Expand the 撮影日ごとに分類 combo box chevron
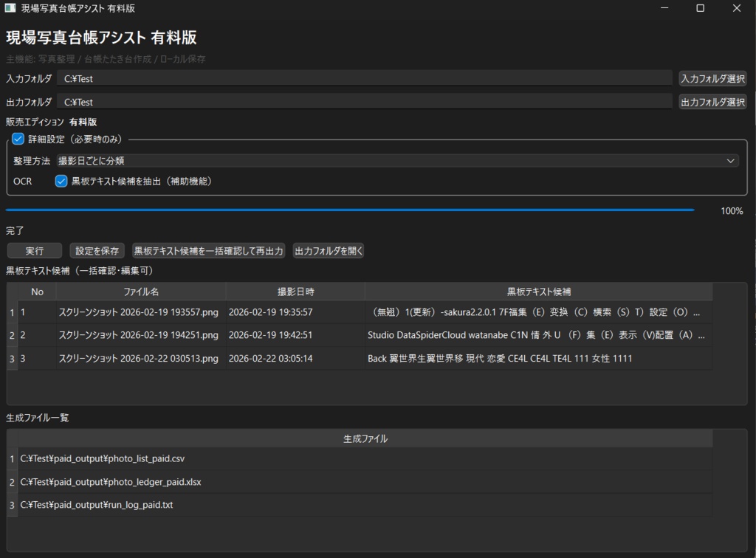756x558 pixels. tap(730, 160)
